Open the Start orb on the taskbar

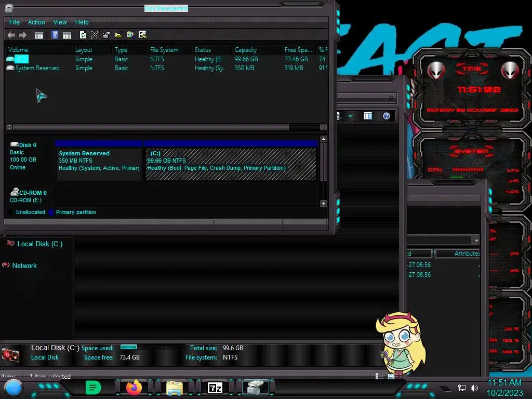tap(13, 388)
